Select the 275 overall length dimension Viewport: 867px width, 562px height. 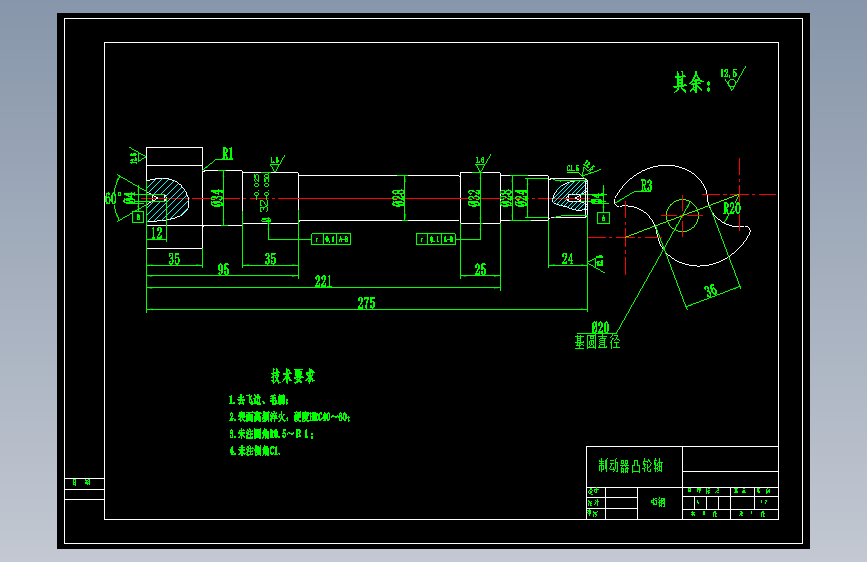point(366,303)
